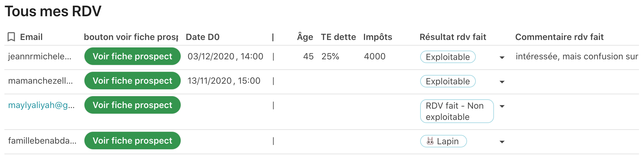Screen dimensions: 644x158
Task: Click the bookmark icon beside Email header
Action: [x=11, y=37]
